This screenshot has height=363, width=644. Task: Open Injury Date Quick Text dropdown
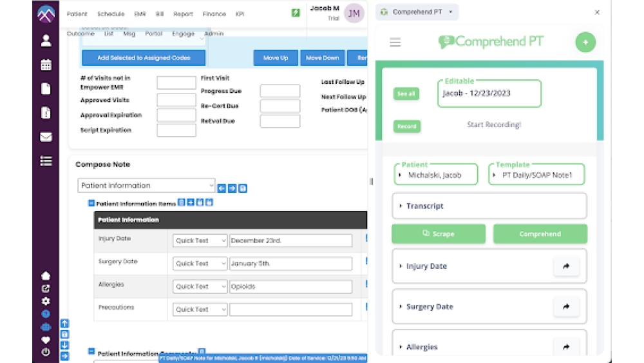(x=200, y=240)
